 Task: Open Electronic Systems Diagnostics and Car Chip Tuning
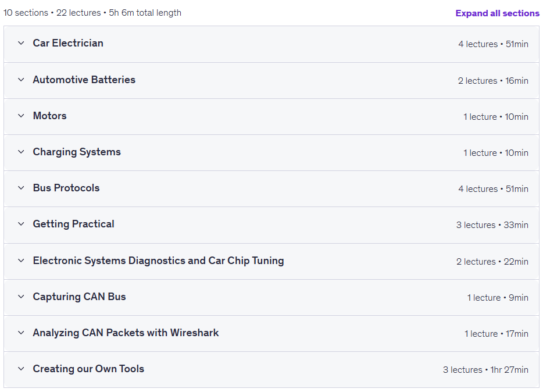[x=158, y=261]
